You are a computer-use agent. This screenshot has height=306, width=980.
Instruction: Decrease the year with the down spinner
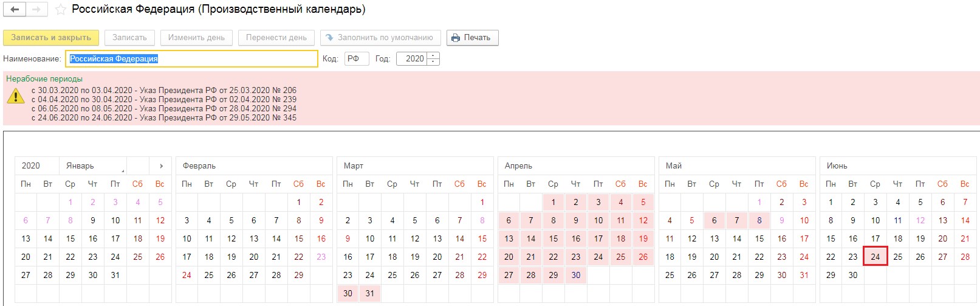tap(433, 61)
